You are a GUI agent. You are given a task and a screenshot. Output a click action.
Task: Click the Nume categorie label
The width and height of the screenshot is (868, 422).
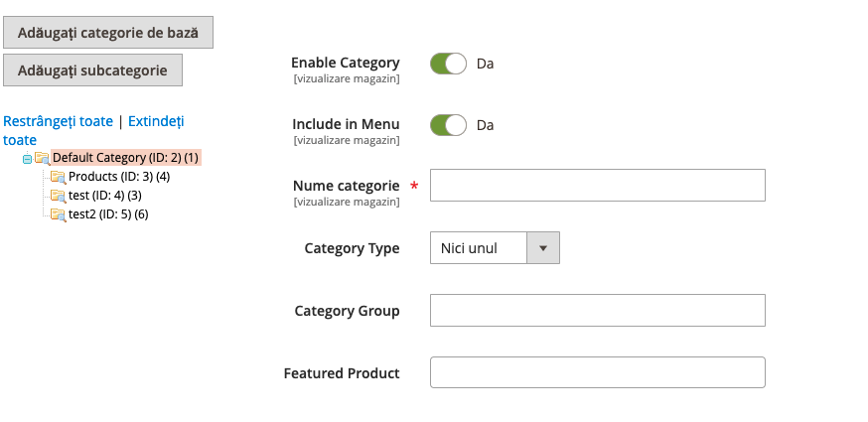click(346, 186)
